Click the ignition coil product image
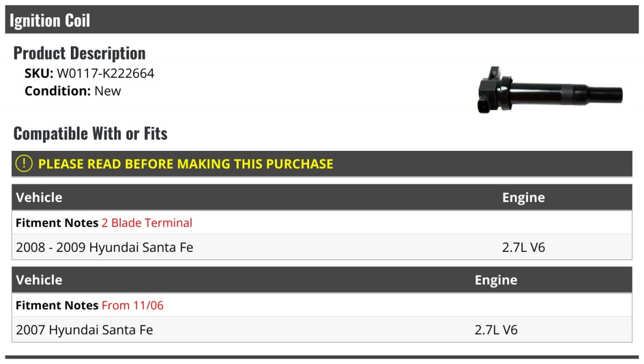 (548, 90)
